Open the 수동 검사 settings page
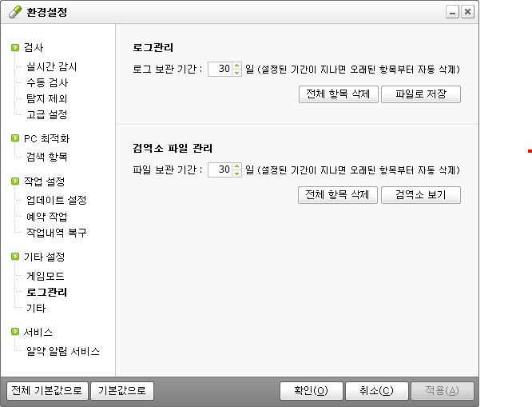532x407 pixels. point(47,82)
